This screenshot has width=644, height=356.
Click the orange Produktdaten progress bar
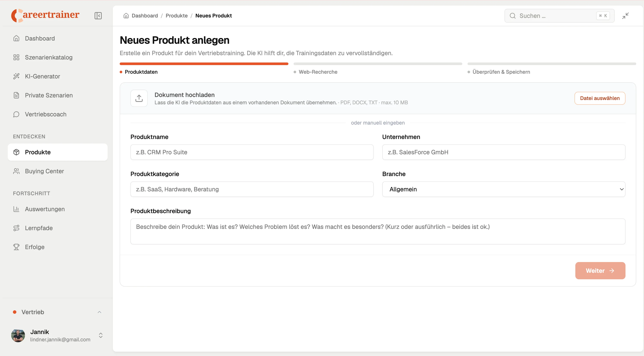click(204, 64)
